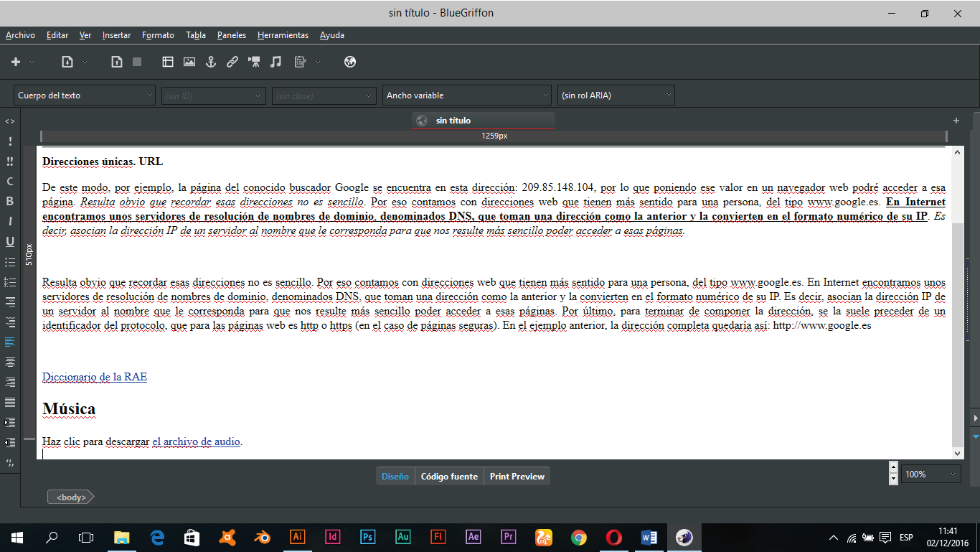Insert an image using the picture icon
Image resolution: width=980 pixels, height=552 pixels.
pos(189,62)
